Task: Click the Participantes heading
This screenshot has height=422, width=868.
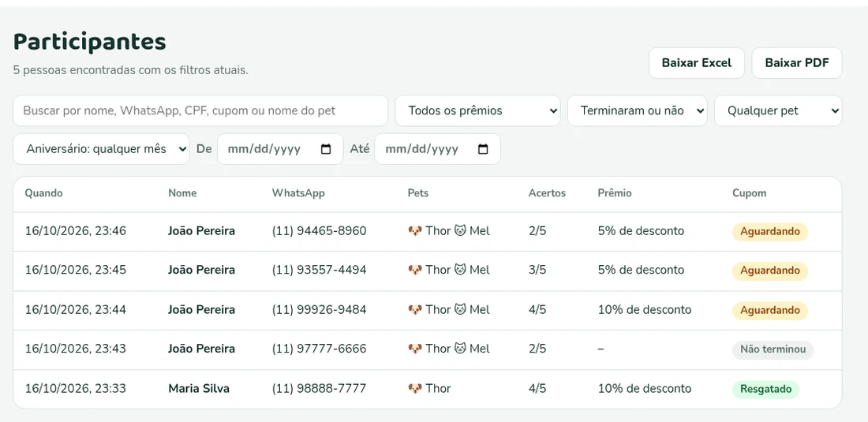Action: 90,42
